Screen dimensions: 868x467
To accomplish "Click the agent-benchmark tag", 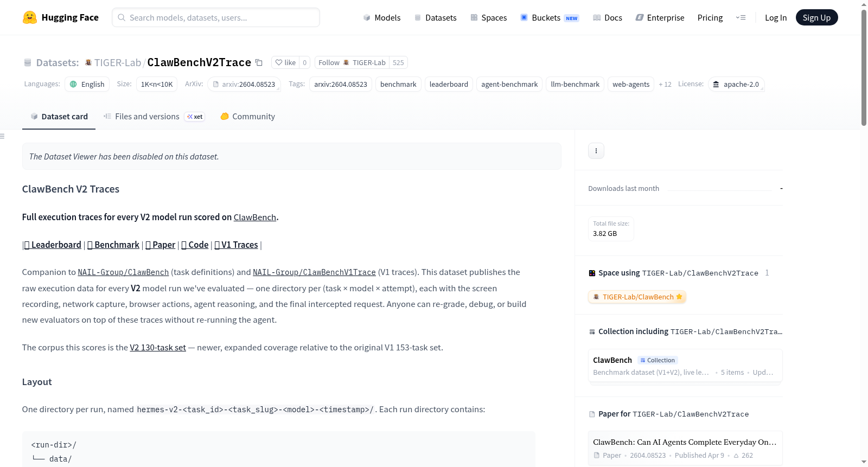I will tap(509, 84).
